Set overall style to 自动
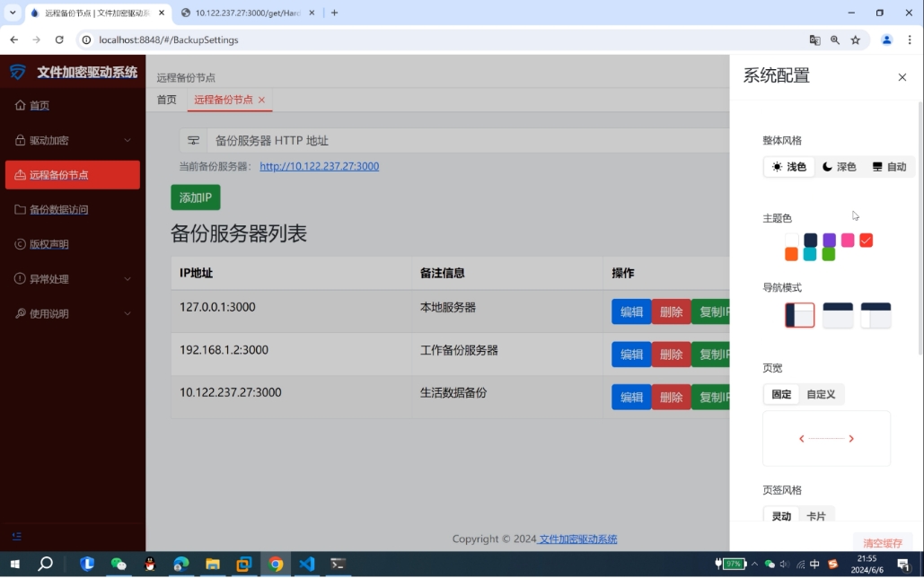Image resolution: width=924 pixels, height=578 pixels. coord(889,167)
